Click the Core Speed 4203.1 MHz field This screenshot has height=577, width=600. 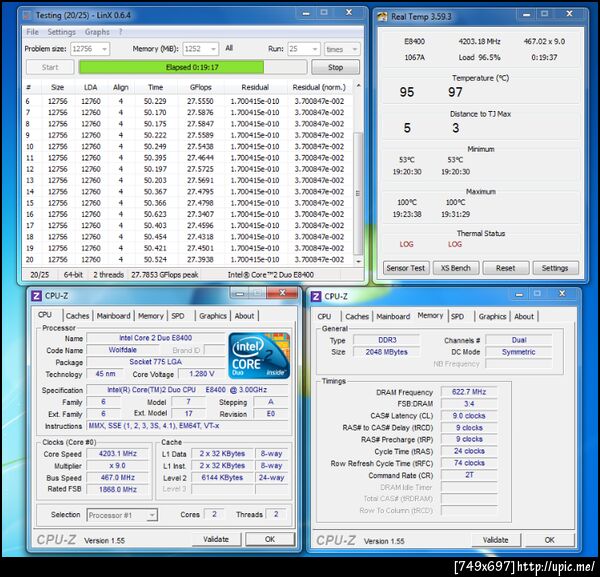pos(117,453)
